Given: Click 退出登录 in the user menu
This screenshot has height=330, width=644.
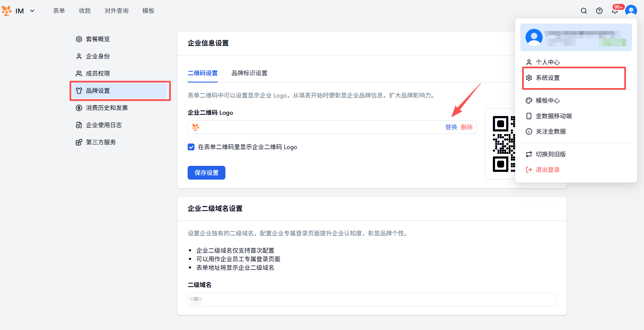Looking at the screenshot, I should (x=547, y=170).
